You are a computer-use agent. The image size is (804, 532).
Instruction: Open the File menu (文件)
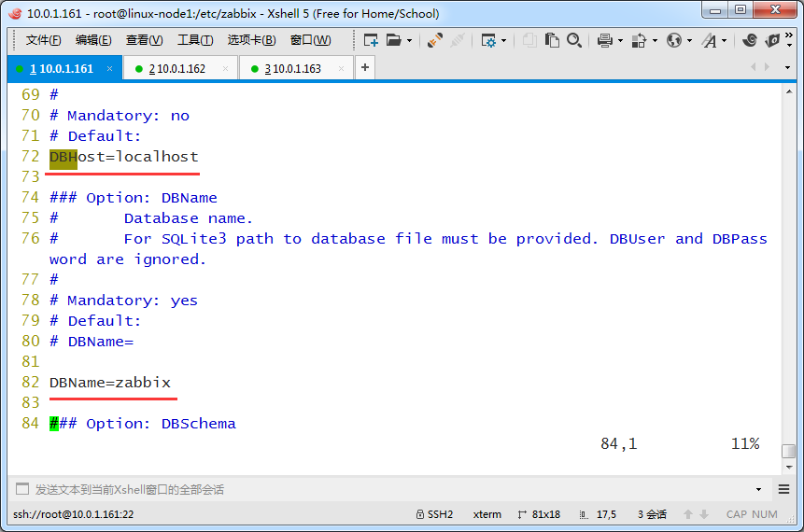click(43, 40)
